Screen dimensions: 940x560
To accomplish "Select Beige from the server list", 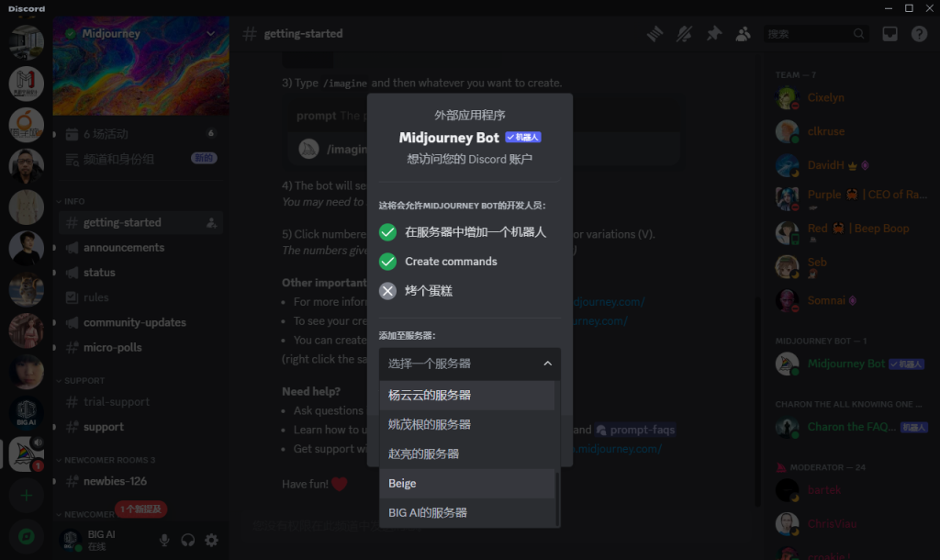I will 467,483.
